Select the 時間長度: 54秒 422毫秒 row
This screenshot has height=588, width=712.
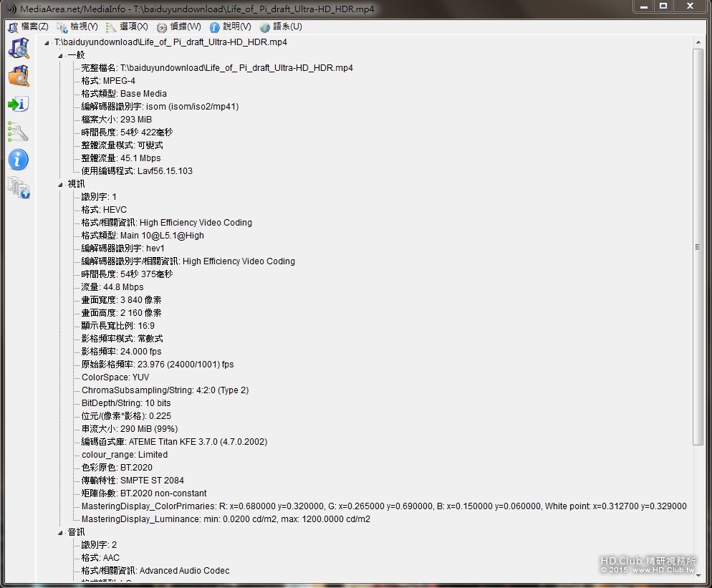tap(127, 132)
